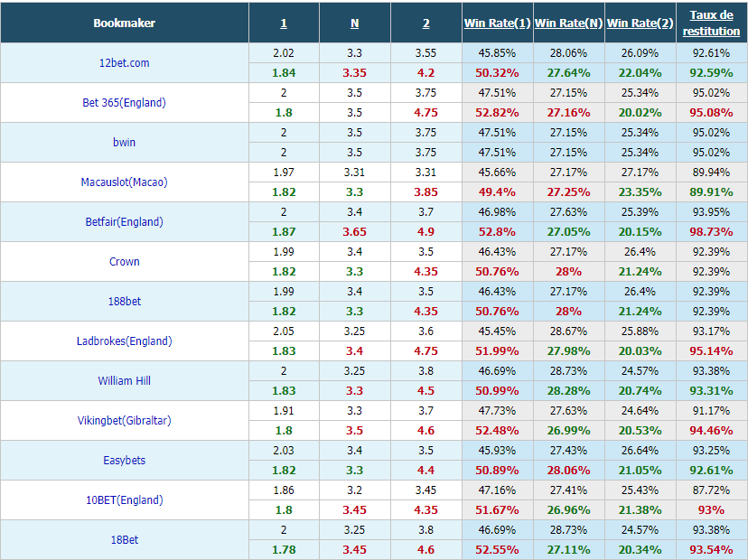Select the 1.84 odds in the 12bet.com row
Image resolution: width=748 pixels, height=560 pixels.
[284, 73]
